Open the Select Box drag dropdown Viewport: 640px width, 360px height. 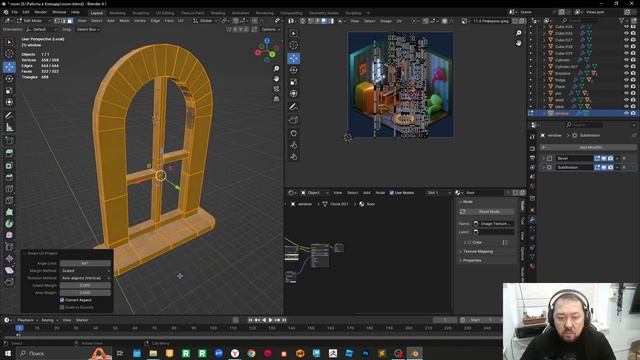click(x=88, y=29)
